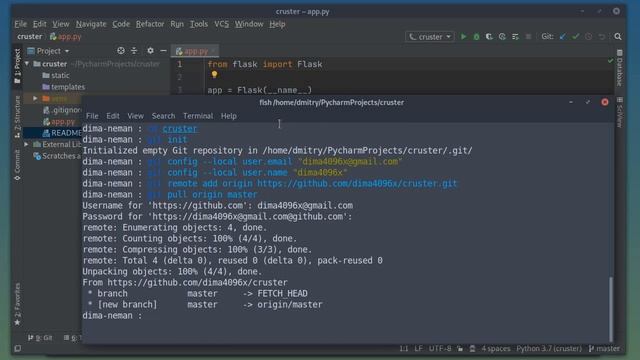Open UTF-8 encoding selector in status bar

440,349
